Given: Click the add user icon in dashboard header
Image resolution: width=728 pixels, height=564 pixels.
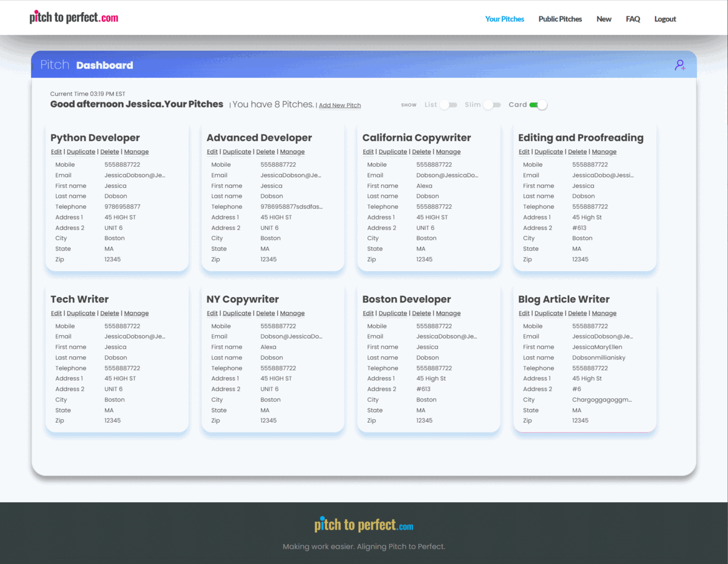Looking at the screenshot, I should pyautogui.click(x=680, y=65).
